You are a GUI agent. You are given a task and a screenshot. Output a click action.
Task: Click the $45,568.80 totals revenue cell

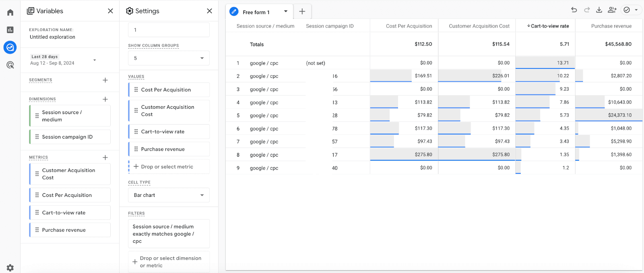coord(609,44)
